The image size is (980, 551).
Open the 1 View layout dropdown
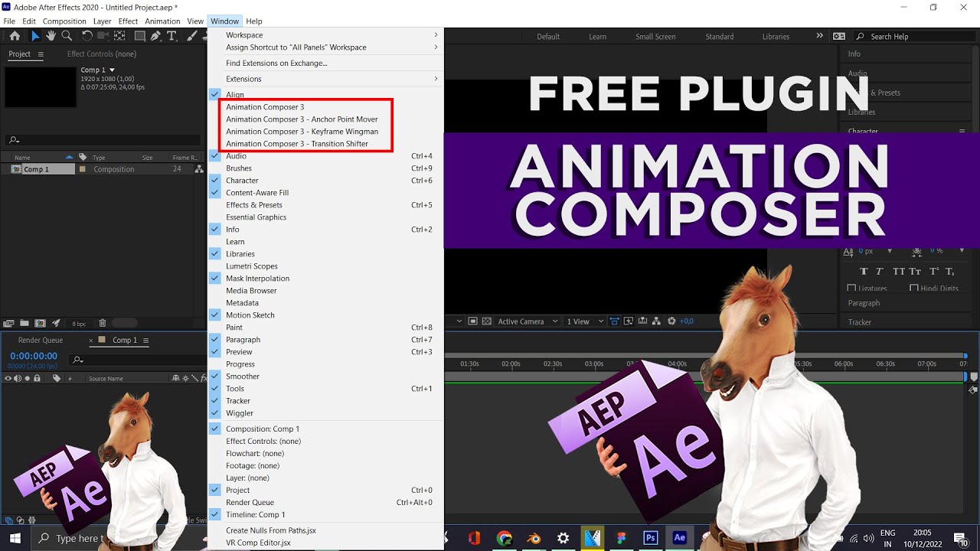click(585, 321)
